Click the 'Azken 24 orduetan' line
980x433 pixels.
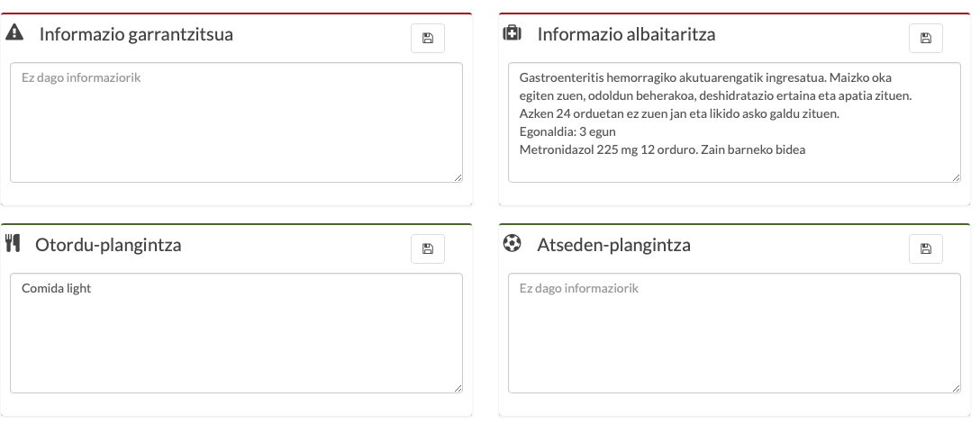point(679,114)
